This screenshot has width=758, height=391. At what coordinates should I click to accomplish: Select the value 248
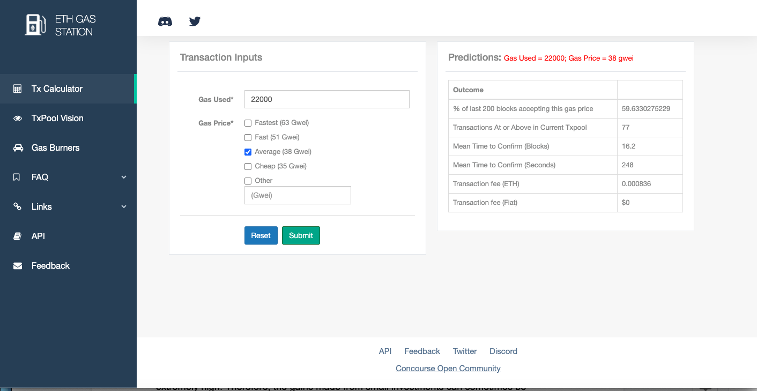(627, 165)
